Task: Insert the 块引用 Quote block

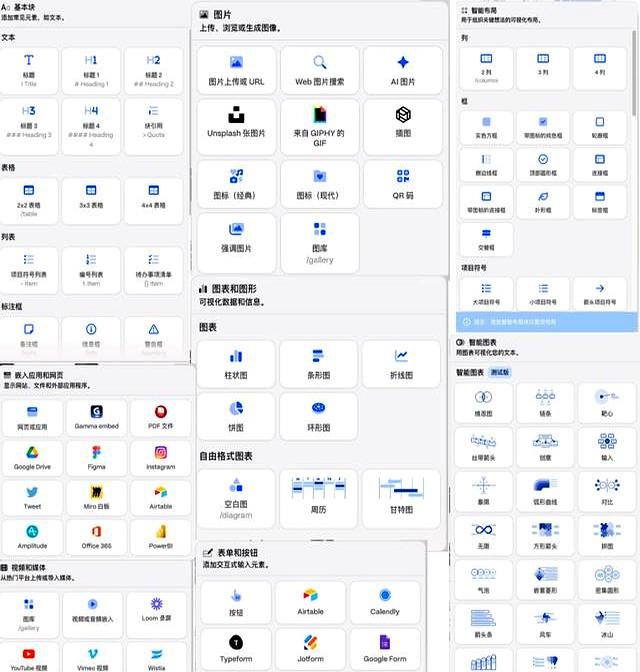Action: point(153,126)
